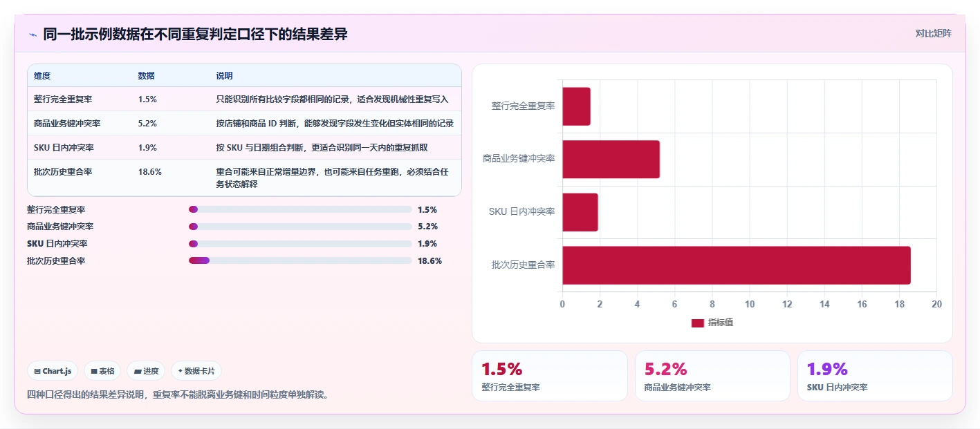Click the 批次历史重合率 bar in the chart
Image resolution: width=980 pixels, height=429 pixels.
pos(737,265)
